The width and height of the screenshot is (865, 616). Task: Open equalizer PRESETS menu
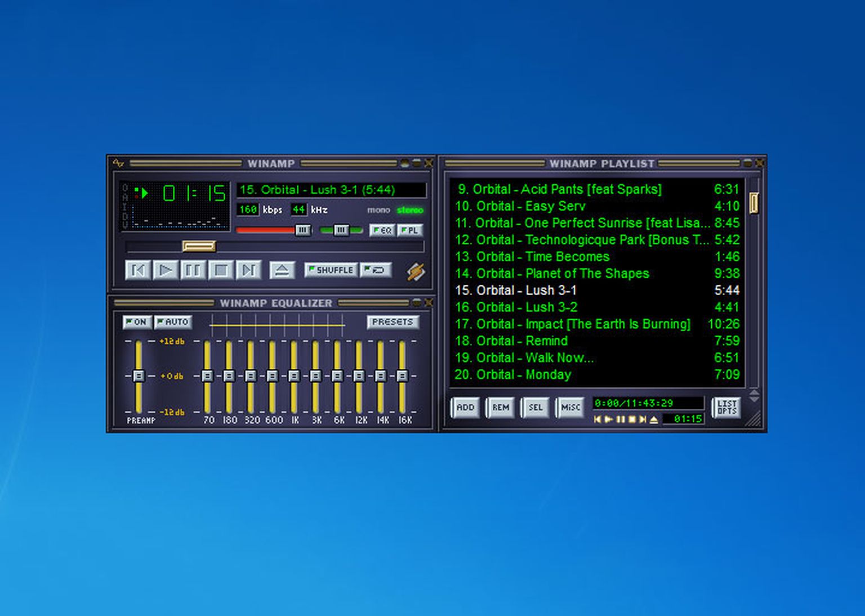pyautogui.click(x=393, y=322)
